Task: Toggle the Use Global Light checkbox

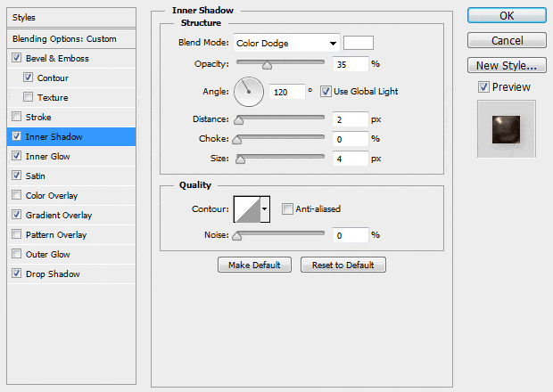Action: 326,91
